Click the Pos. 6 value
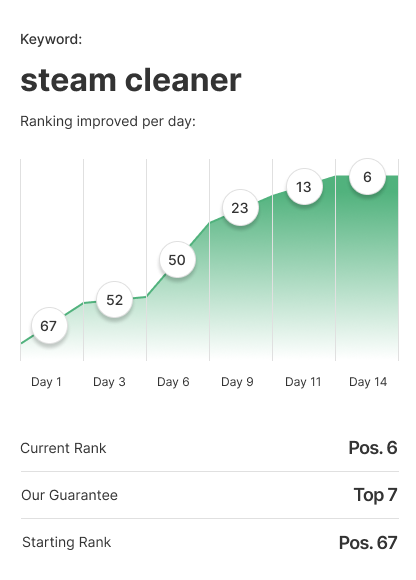Screen dimensions: 416x580 [x=373, y=448]
